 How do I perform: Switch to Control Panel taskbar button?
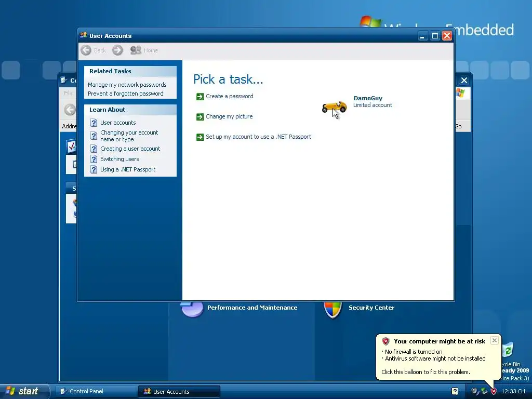tap(96, 391)
